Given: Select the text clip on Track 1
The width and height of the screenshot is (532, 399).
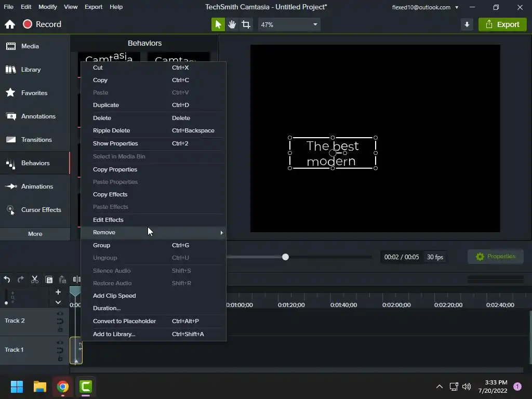Looking at the screenshot, I should pos(76,351).
